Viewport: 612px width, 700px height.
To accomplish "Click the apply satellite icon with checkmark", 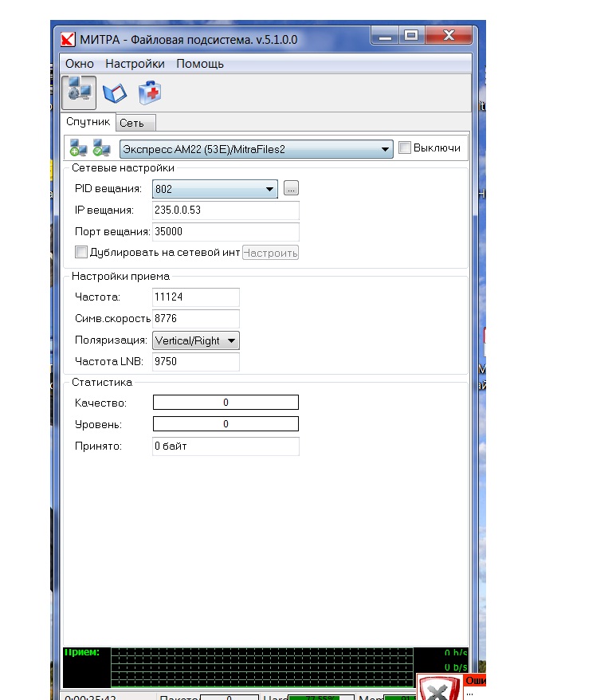I will tap(102, 148).
